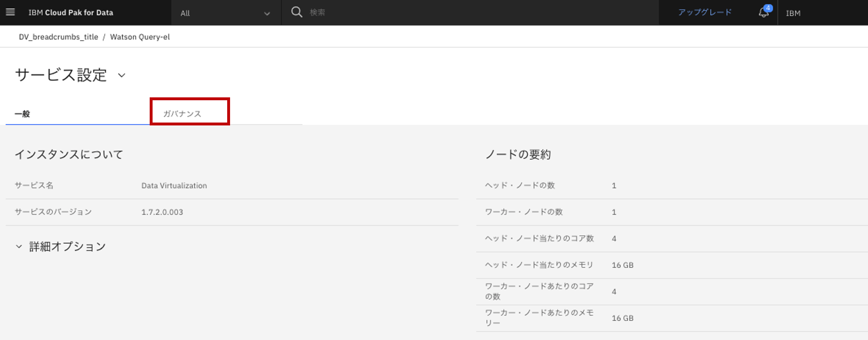Open the hamburger navigation menu

[10, 12]
